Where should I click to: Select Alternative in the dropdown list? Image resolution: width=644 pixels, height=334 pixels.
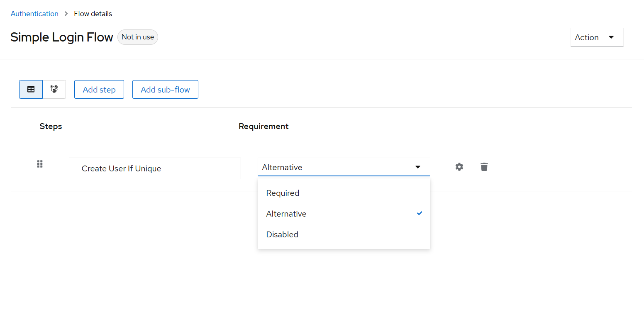coord(286,214)
